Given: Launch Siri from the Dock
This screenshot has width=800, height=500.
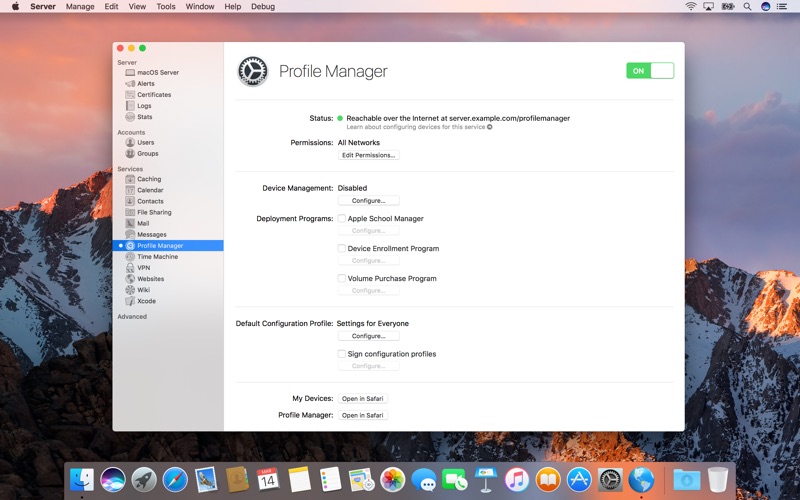Looking at the screenshot, I should (113, 480).
